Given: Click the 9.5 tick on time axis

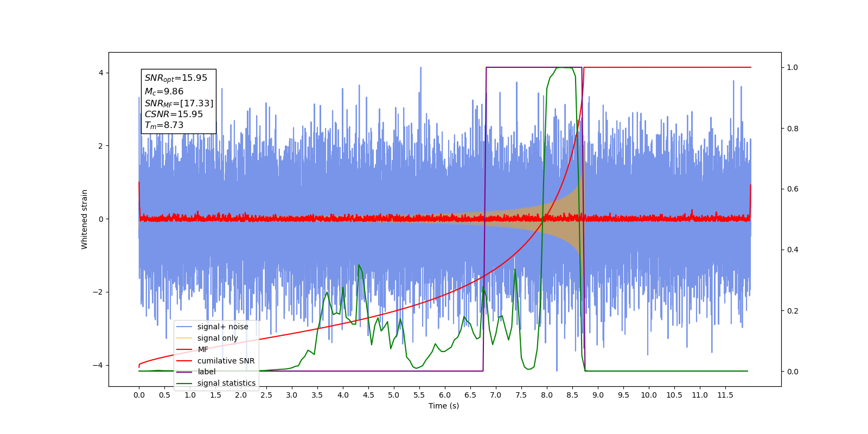Looking at the screenshot, I should coord(623,395).
